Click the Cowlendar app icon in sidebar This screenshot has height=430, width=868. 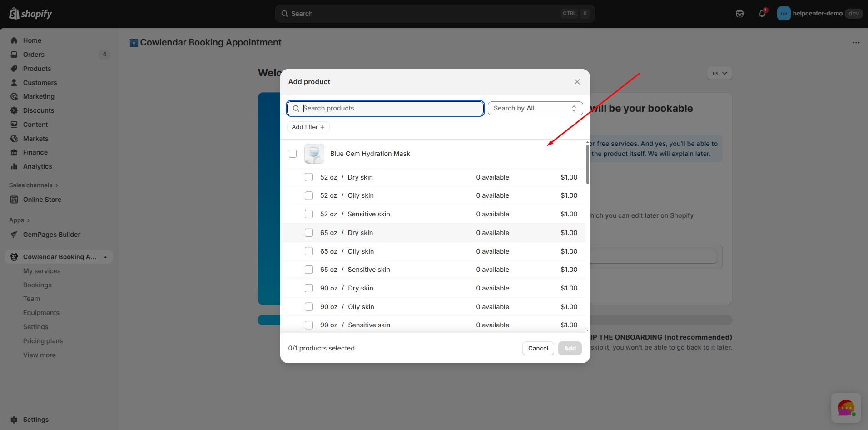tap(14, 257)
